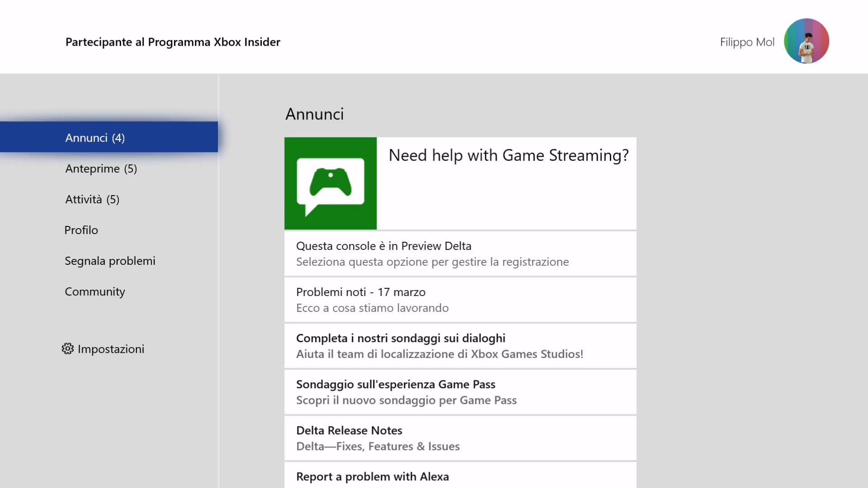Open Questa console è in Preview Delta
The image size is (868, 488).
pos(460,253)
